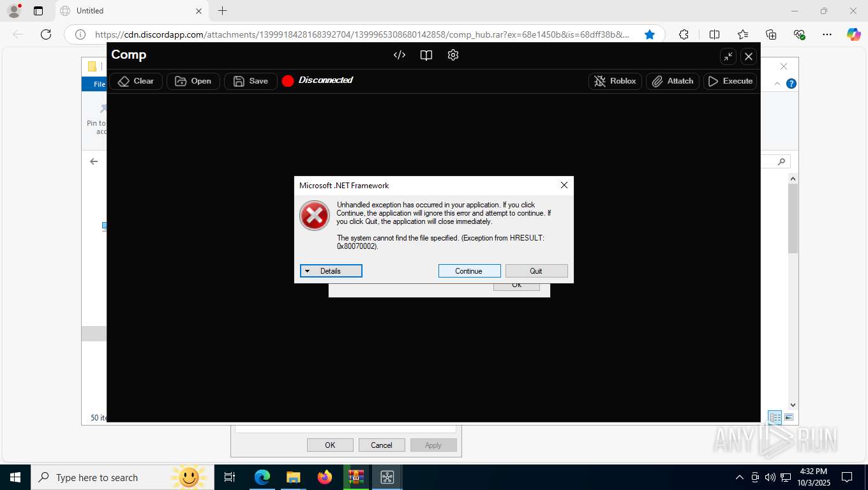Select the Untitled browser tab

(131, 11)
